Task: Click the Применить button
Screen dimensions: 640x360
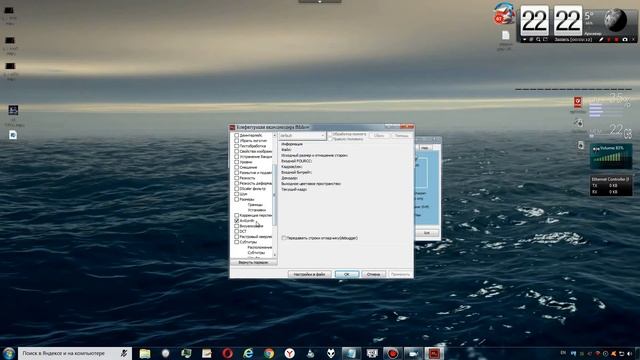Action: 400,274
